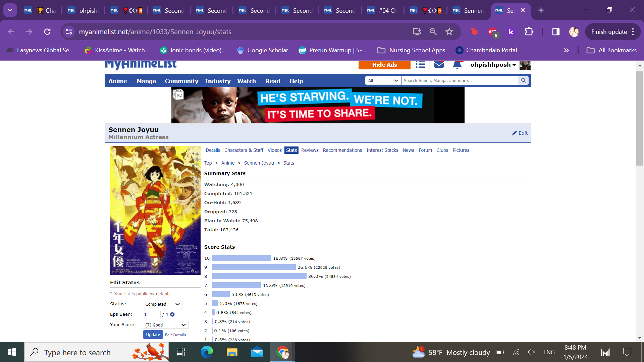Image resolution: width=644 pixels, height=362 pixels.
Task: Expand the ohpishhposh user menu
Action: point(493,65)
